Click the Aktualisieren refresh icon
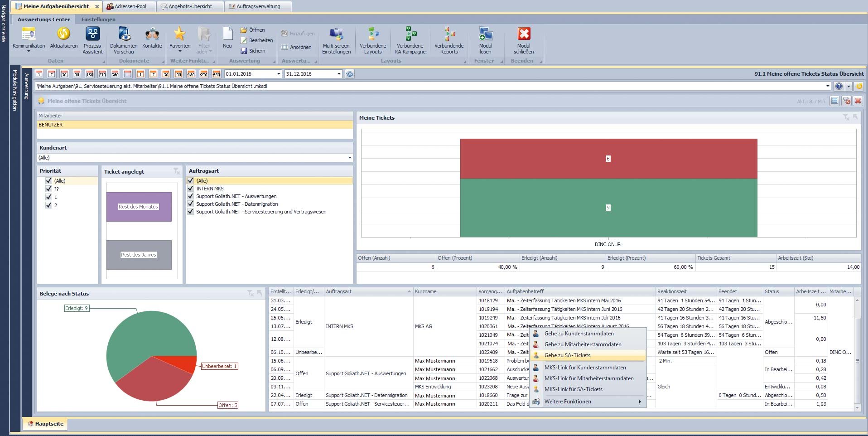 tap(63, 34)
